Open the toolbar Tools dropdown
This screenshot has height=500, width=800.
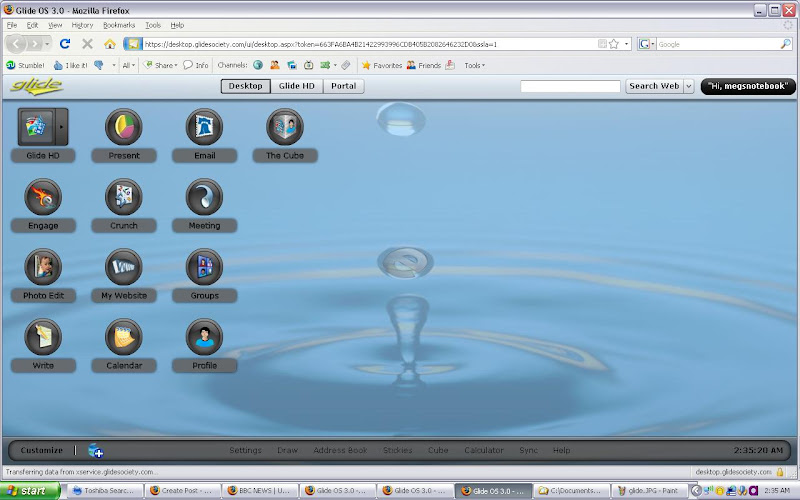(474, 65)
